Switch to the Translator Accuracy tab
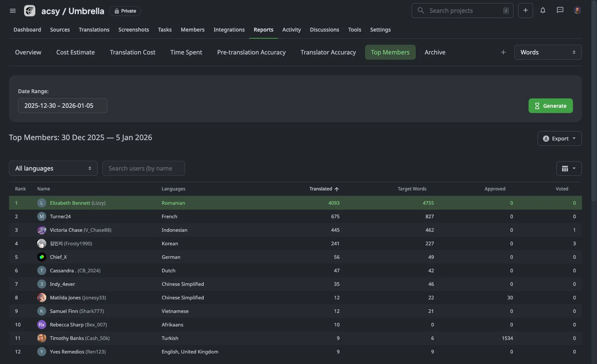Screen dimensions: 597x364 pyautogui.click(x=328, y=52)
